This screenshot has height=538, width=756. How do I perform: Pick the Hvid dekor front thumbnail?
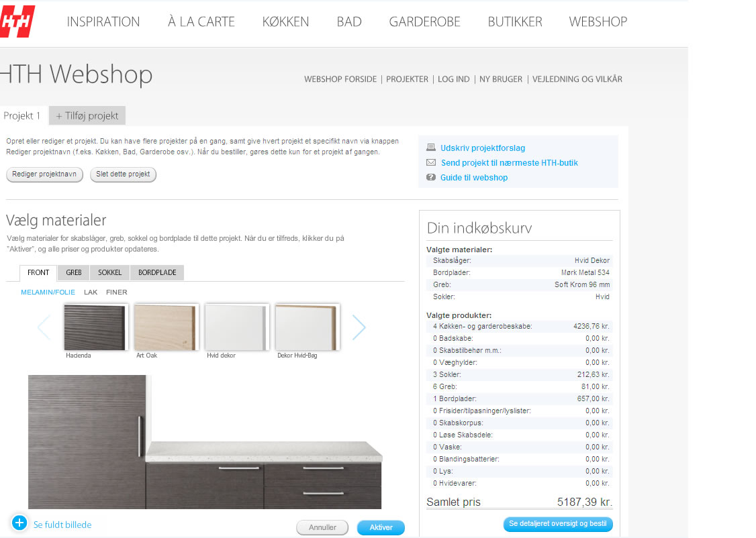(x=237, y=327)
